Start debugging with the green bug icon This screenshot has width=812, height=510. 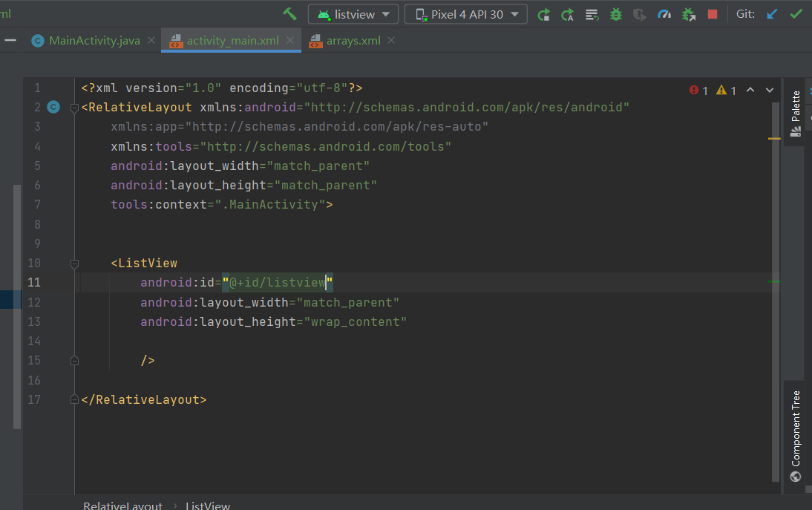pos(615,14)
